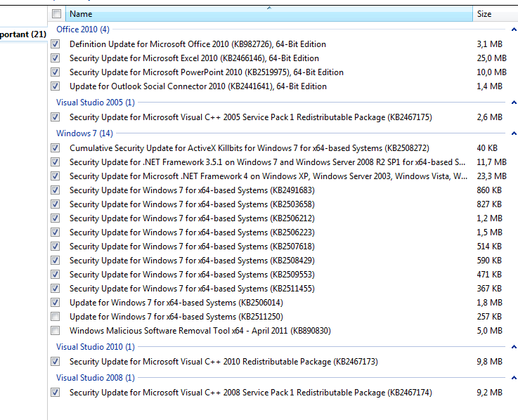The image size is (518, 420).
Task: Select the Visual Studio 2010 (1) group header
Action: tap(96, 347)
